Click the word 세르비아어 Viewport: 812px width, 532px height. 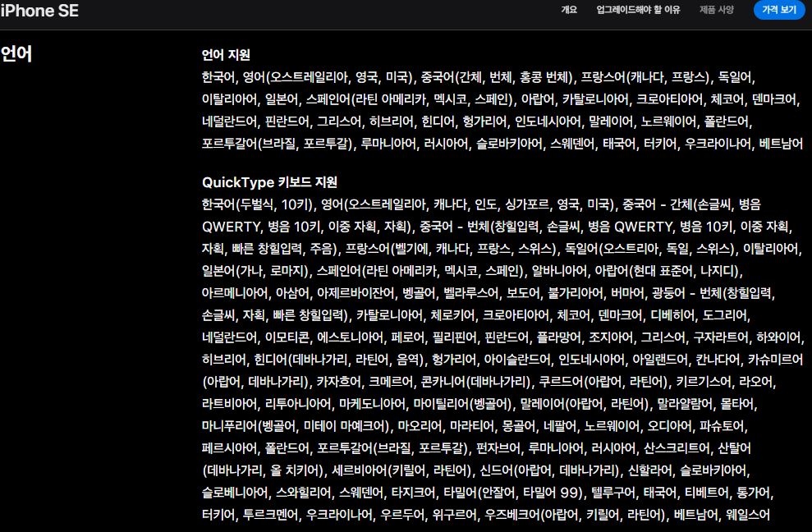tap(360, 471)
